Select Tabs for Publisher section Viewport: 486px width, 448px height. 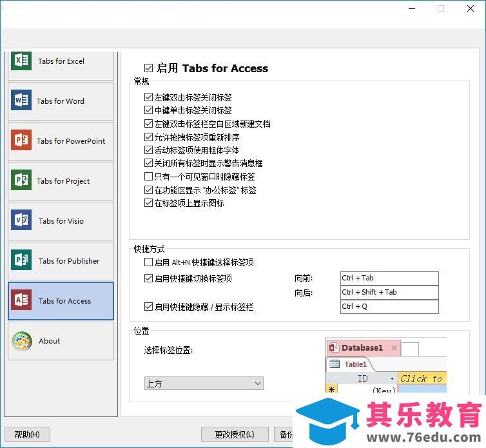(61, 261)
